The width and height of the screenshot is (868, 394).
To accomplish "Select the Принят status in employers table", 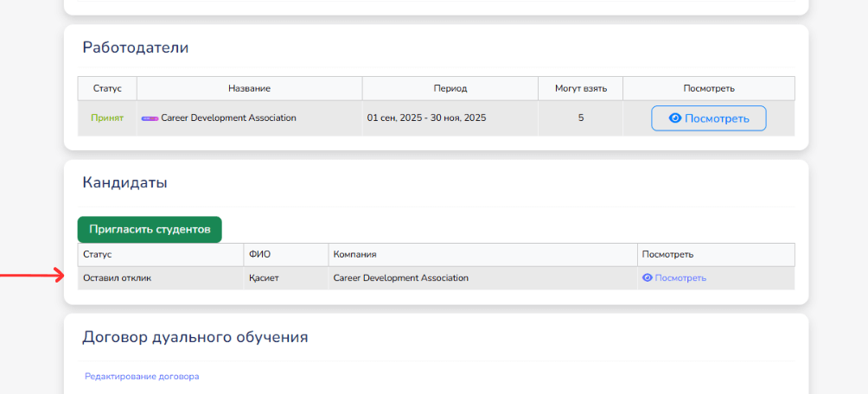I will coord(107,118).
